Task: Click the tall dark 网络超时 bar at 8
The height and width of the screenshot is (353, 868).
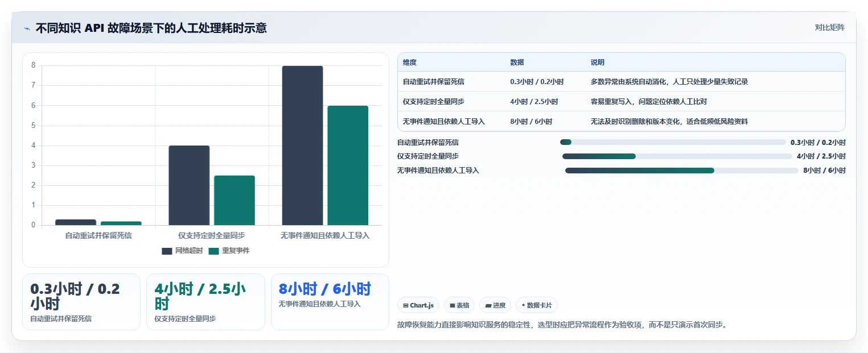Action: pyautogui.click(x=302, y=146)
